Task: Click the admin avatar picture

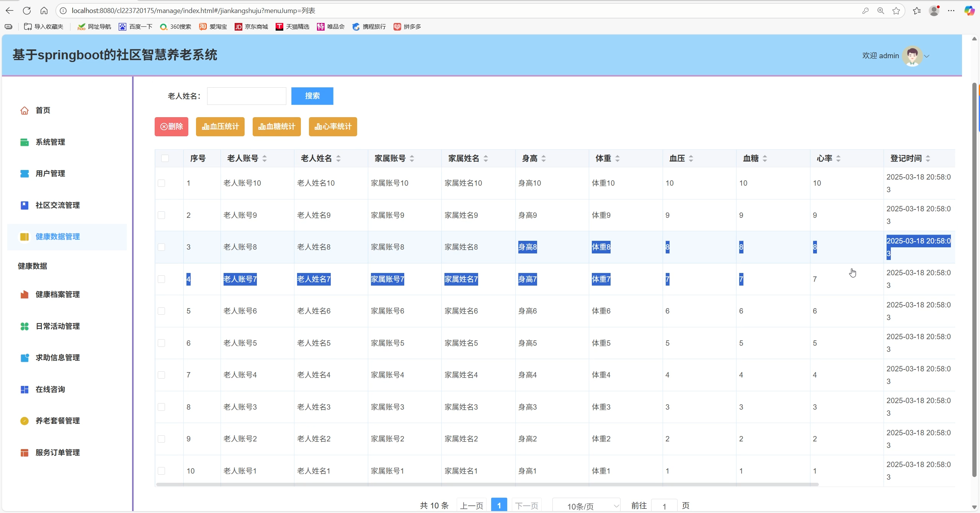Action: click(x=912, y=56)
